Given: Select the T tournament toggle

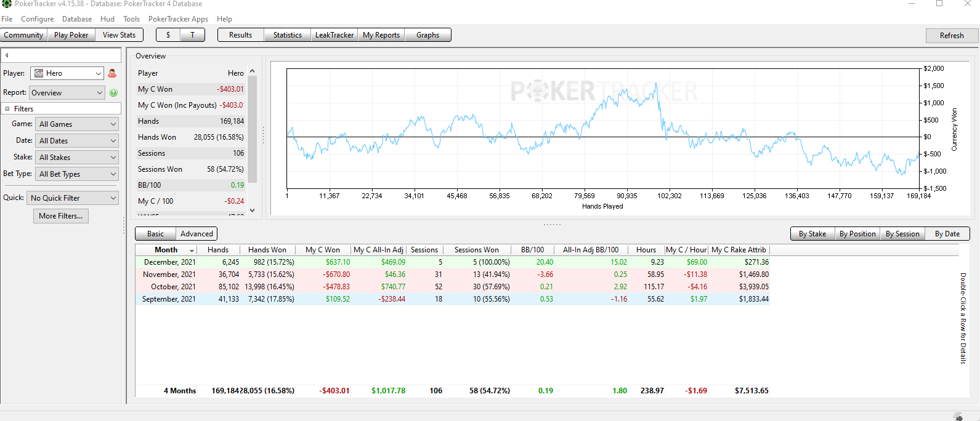Looking at the screenshot, I should (192, 35).
